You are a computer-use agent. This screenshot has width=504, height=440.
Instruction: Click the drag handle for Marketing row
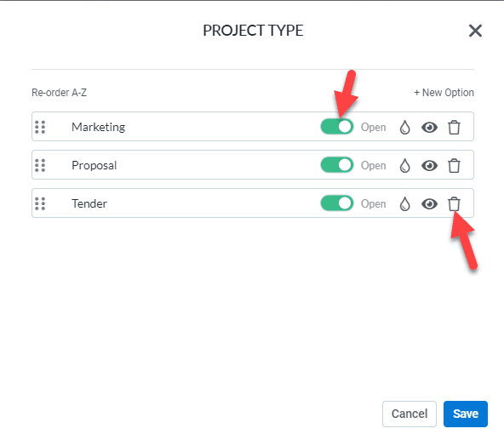coord(40,128)
